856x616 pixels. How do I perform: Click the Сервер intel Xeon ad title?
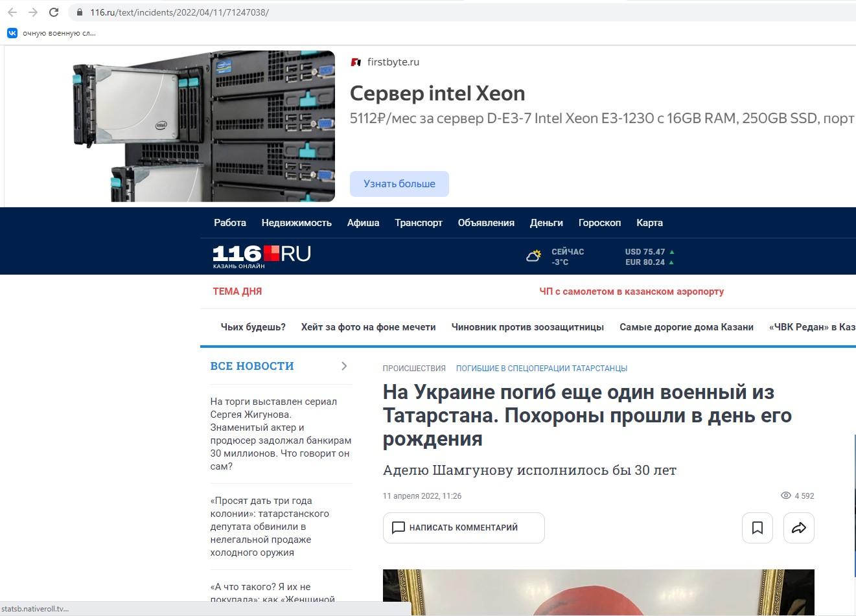point(437,93)
